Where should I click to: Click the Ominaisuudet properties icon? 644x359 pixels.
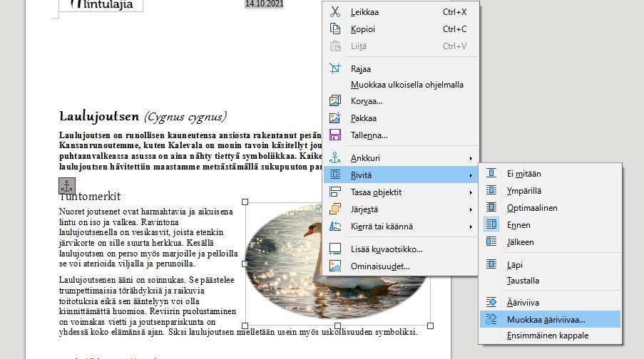click(335, 266)
